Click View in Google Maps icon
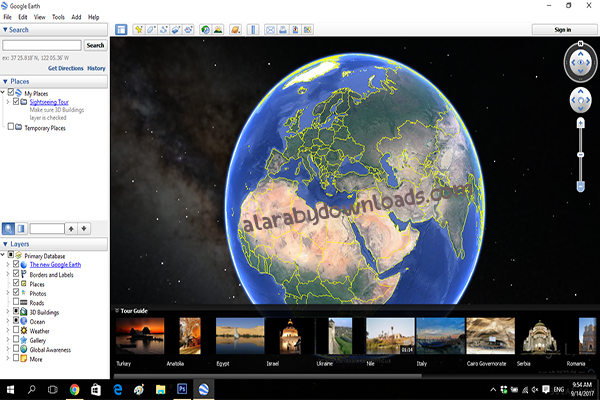The image size is (600, 400). click(x=307, y=29)
